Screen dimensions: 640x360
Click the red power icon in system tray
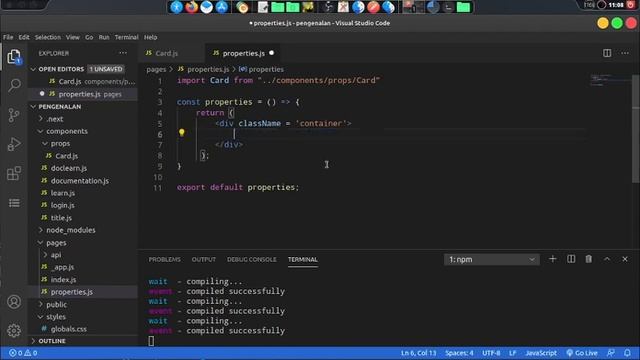[x=631, y=5]
